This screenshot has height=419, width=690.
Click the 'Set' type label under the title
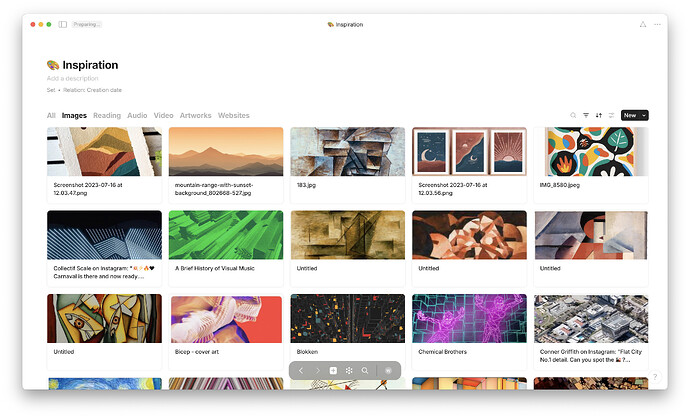click(x=51, y=90)
